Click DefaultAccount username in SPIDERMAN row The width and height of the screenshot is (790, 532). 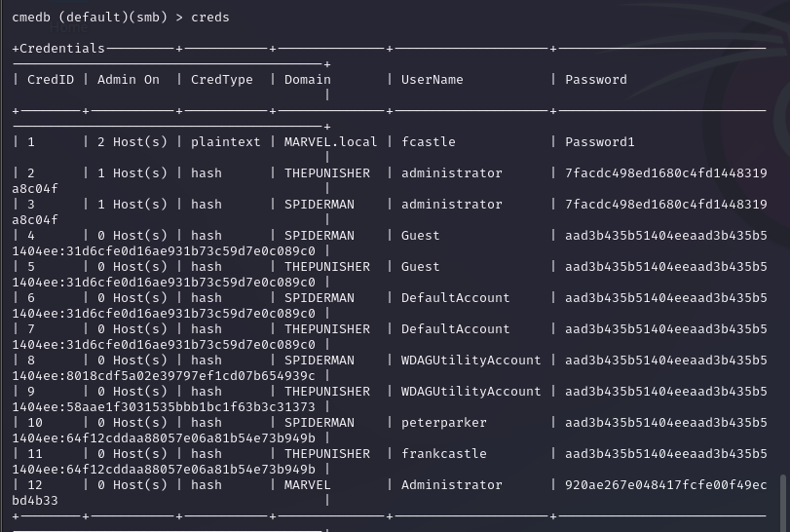pyautogui.click(x=456, y=298)
